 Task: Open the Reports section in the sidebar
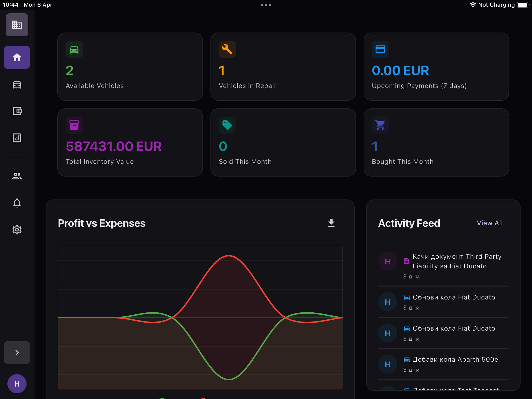[x=17, y=138]
